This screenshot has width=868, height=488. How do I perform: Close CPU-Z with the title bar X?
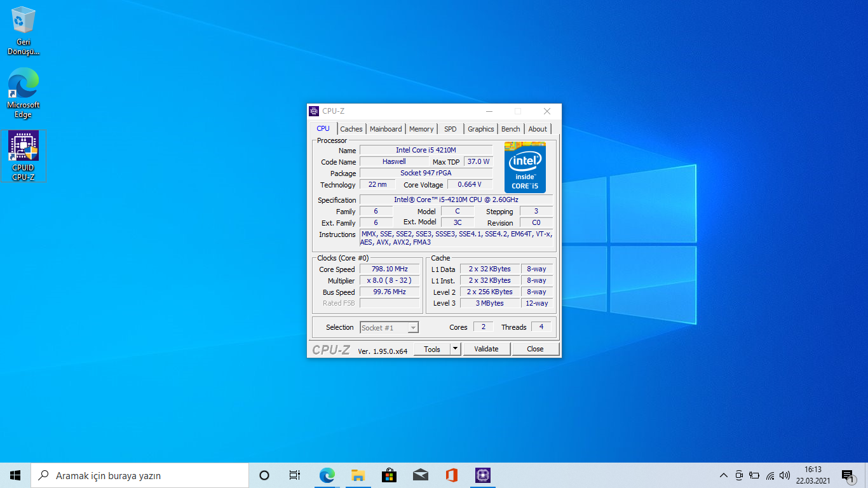coord(547,111)
